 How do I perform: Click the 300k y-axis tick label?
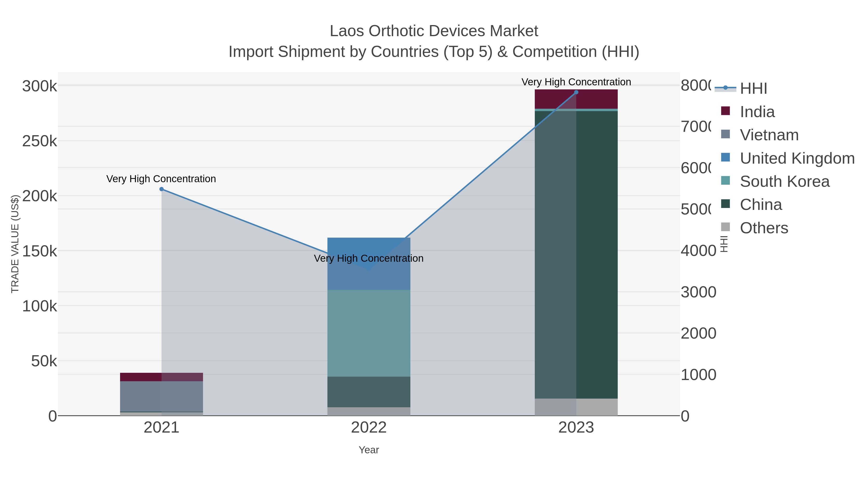click(x=40, y=86)
